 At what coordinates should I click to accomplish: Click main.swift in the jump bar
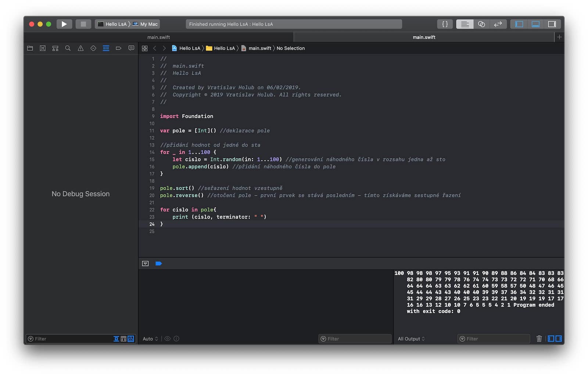[x=259, y=48]
